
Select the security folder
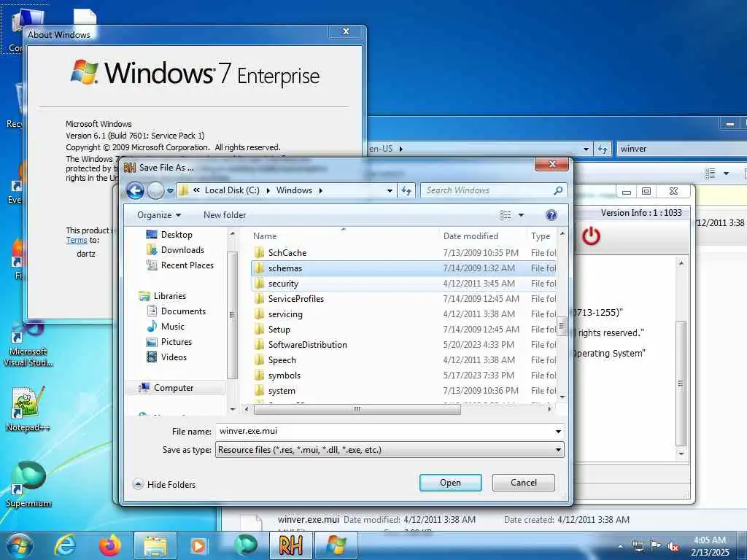coord(403,284)
